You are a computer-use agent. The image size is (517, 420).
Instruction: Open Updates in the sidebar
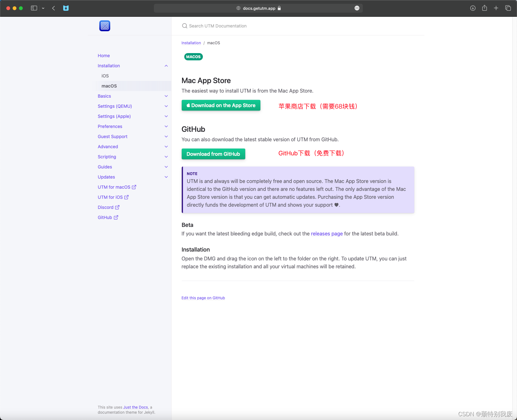pos(106,177)
